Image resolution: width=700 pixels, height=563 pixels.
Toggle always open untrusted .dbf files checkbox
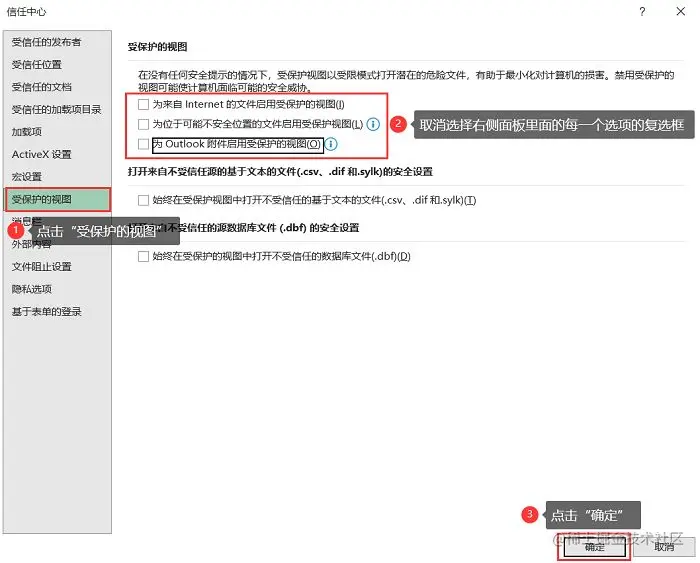coord(143,256)
